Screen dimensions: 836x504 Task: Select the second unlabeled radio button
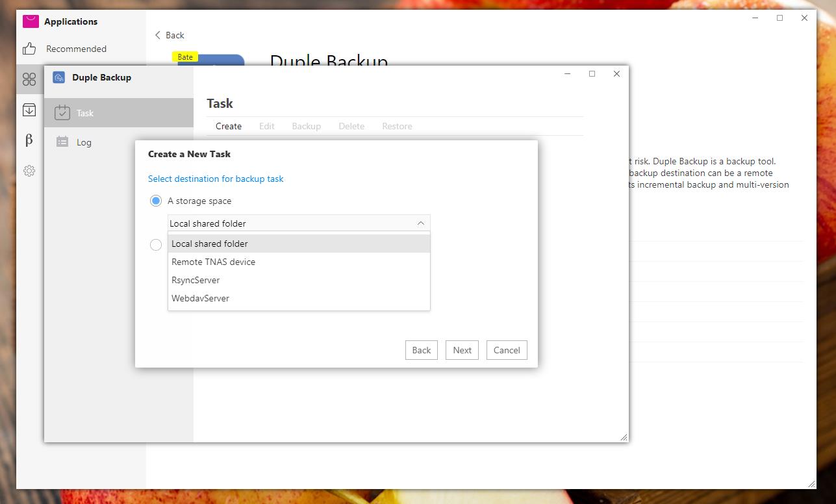click(156, 245)
